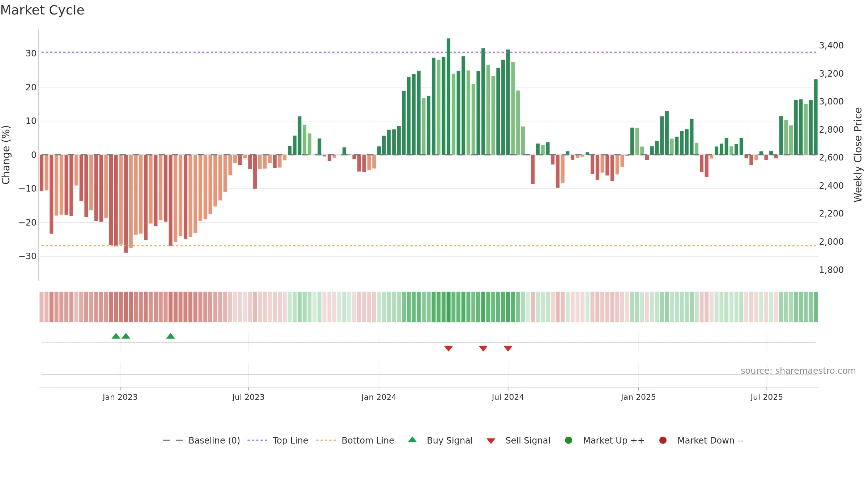Viewport: 868px width, 488px height.
Task: Click the 3,000 price axis label
Action: (x=831, y=101)
